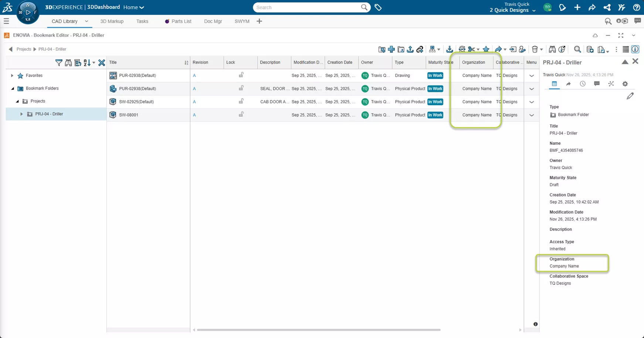The height and width of the screenshot is (338, 644).
Task: Select the download icon in the toolbar
Action: [450, 49]
